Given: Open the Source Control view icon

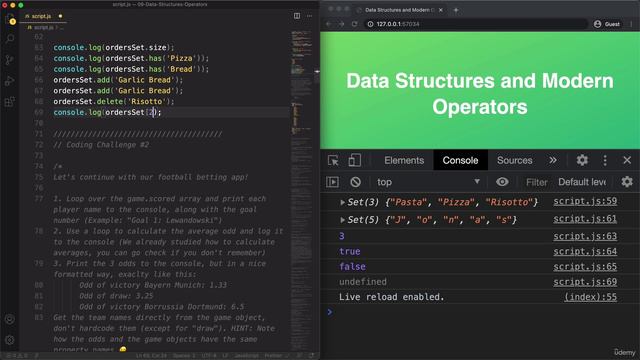Looking at the screenshot, I should coord(10,60).
